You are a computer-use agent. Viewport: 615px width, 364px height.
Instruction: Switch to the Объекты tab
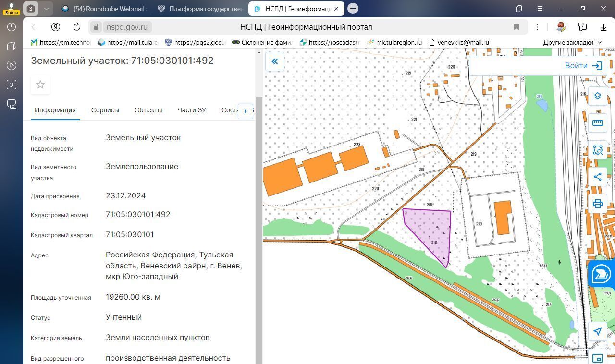pos(148,110)
